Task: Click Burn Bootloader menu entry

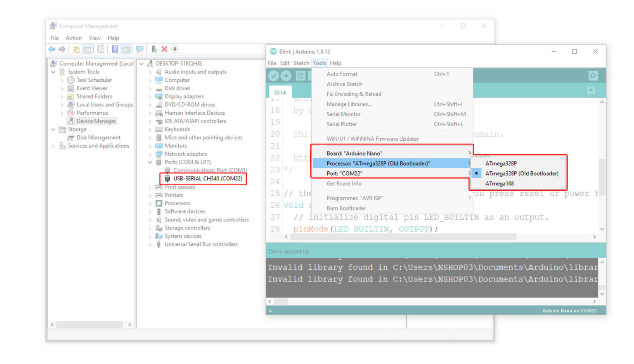Action: [346, 208]
